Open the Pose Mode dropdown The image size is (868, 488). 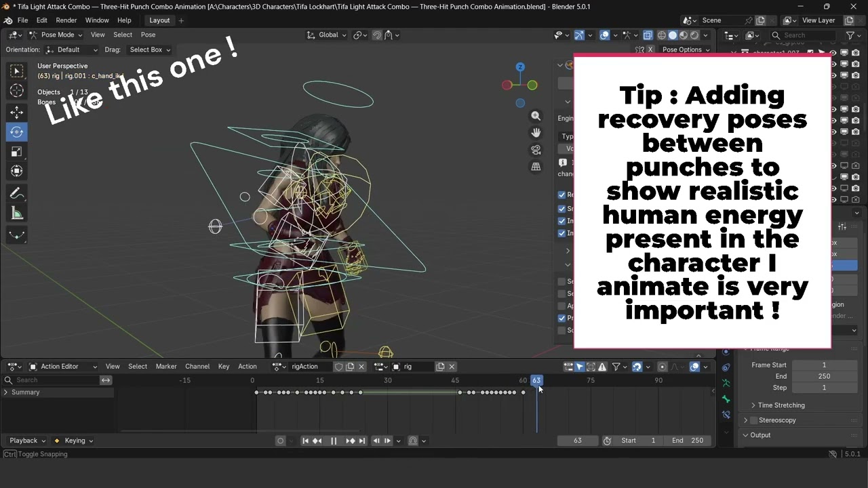pos(55,35)
